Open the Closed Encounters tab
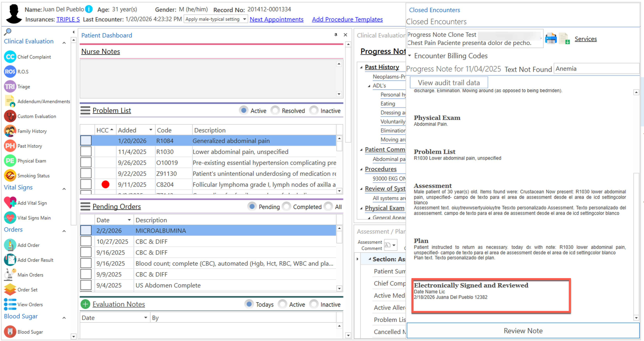This screenshot has height=341, width=644. click(434, 10)
